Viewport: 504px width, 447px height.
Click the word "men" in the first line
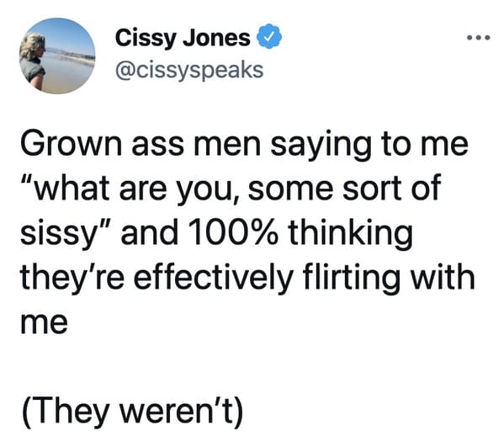tap(227, 146)
